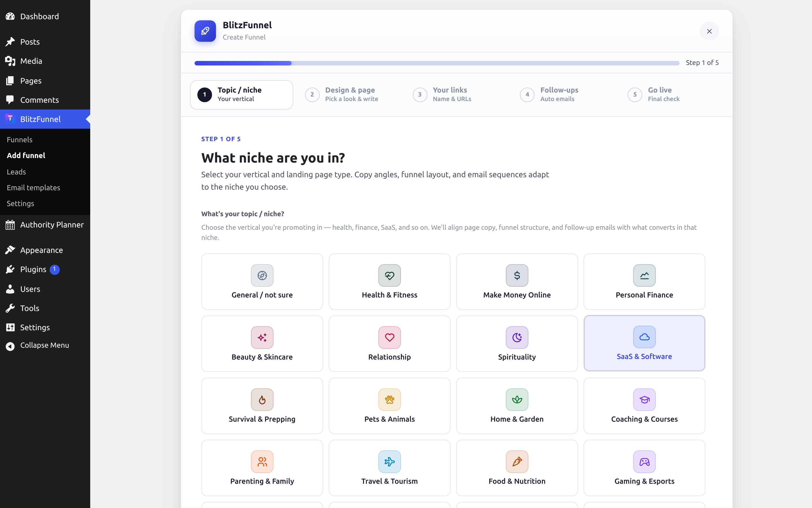This screenshot has height=508, width=812.
Task: Open the Users menu item
Action: 45,289
